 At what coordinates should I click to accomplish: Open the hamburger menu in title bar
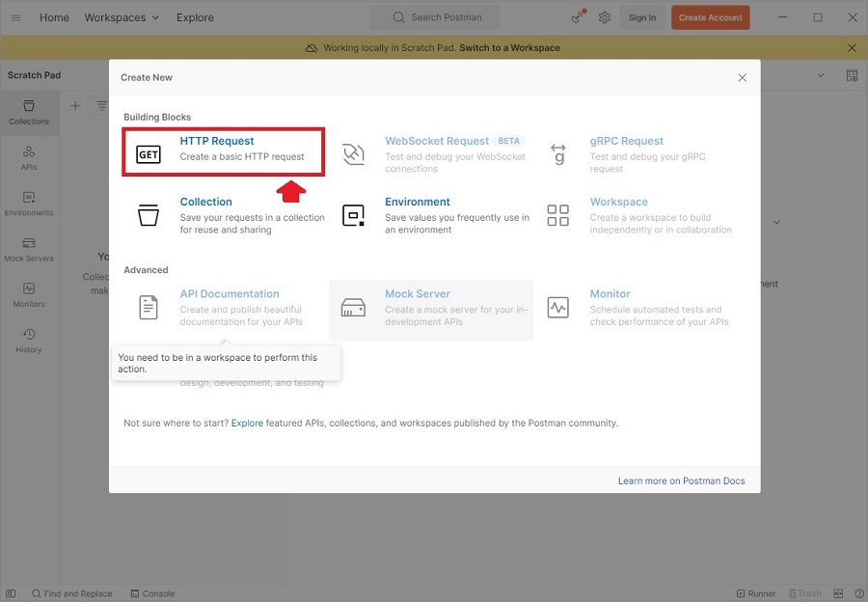[x=15, y=17]
